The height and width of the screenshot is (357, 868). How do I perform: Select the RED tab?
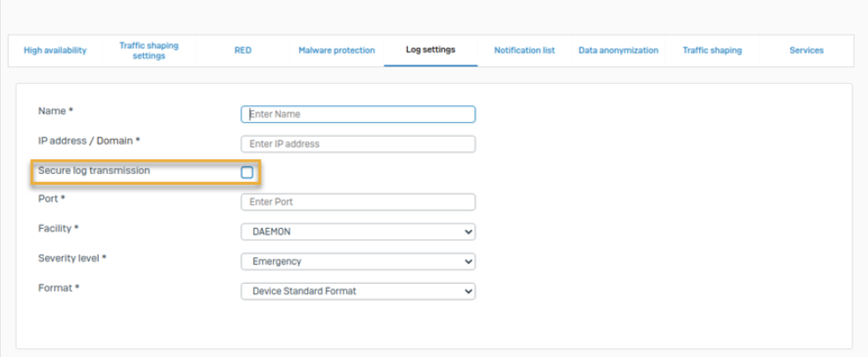tap(243, 50)
